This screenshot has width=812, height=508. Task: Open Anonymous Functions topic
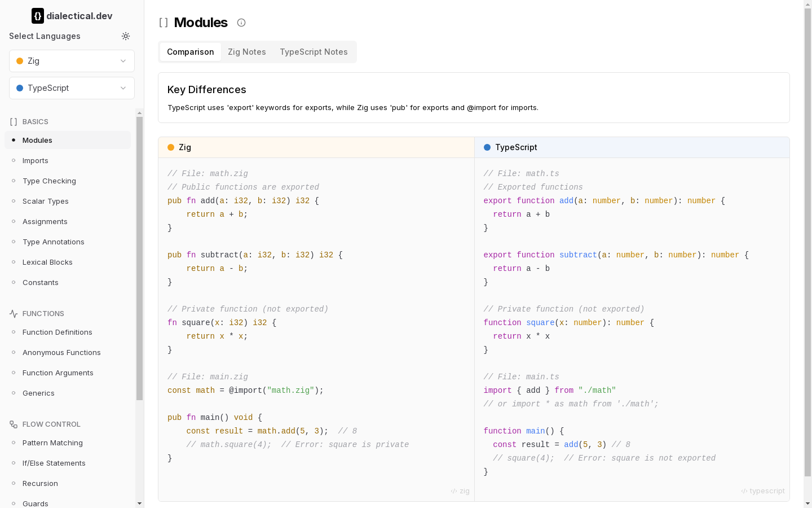(68, 352)
